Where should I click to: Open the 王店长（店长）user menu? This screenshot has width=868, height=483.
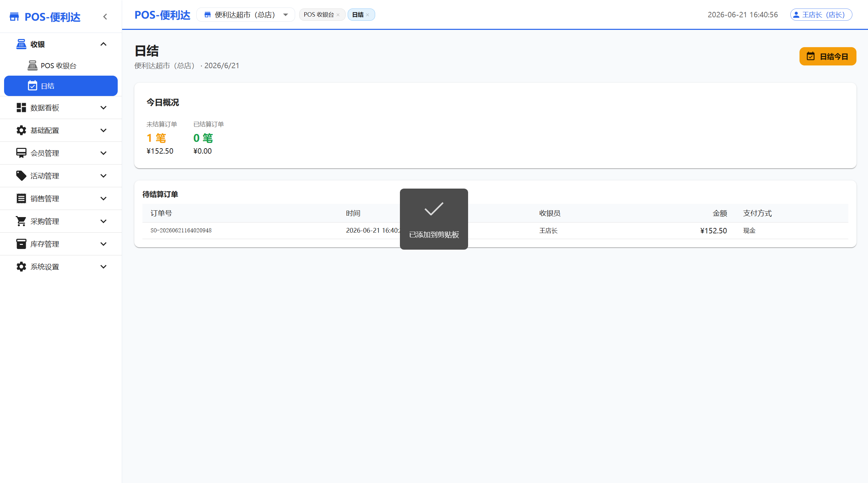pos(821,15)
